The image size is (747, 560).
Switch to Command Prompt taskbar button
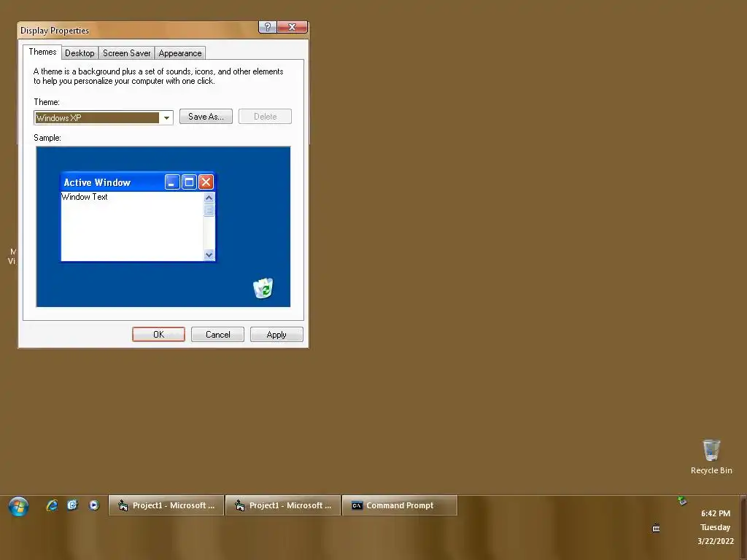[400, 505]
